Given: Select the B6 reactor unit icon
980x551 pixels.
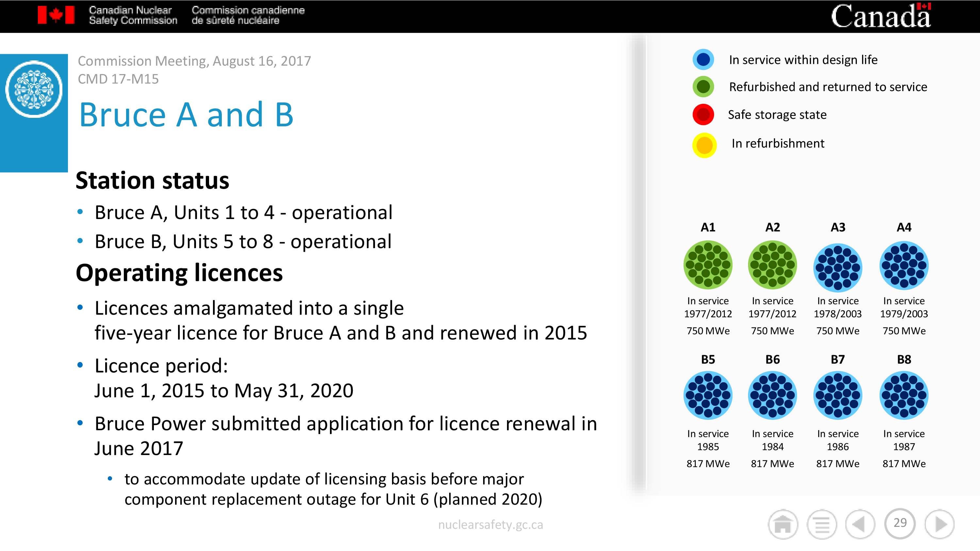Looking at the screenshot, I should tap(772, 396).
